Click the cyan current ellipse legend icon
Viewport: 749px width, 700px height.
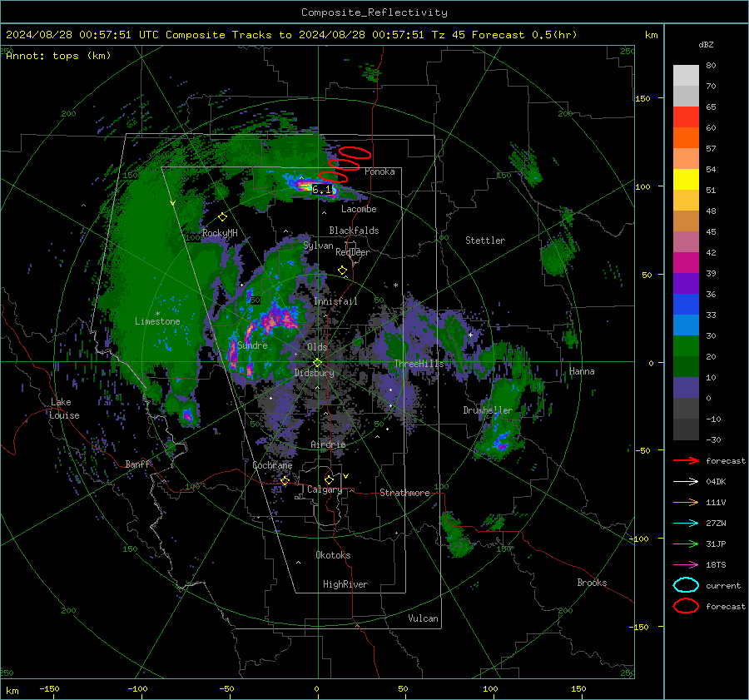pos(686,585)
